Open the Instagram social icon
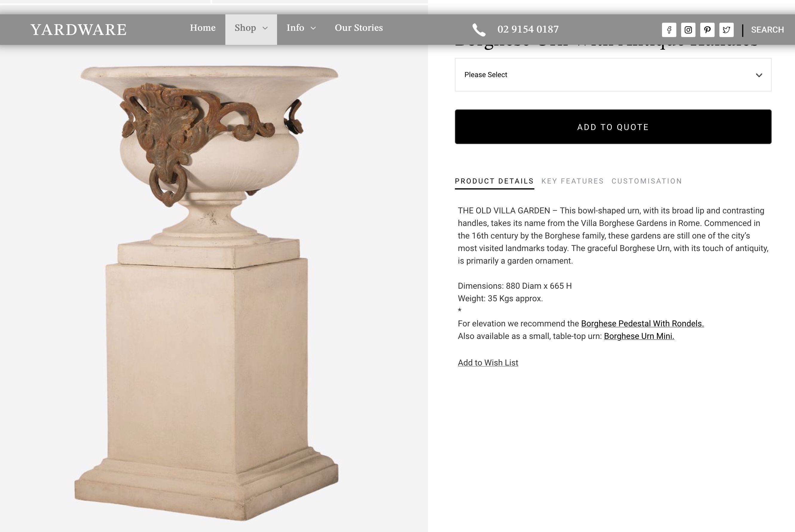Viewport: 795px width, 532px height. tap(688, 30)
